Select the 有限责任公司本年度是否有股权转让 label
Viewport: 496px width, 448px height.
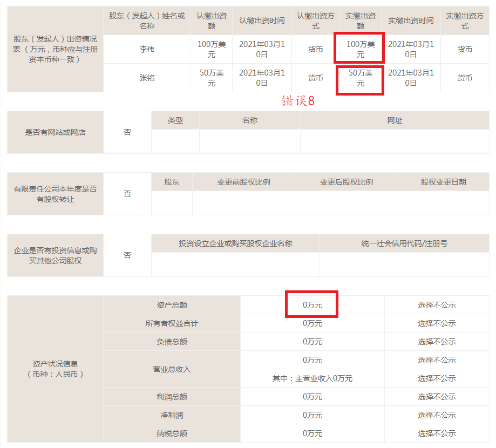point(56,194)
